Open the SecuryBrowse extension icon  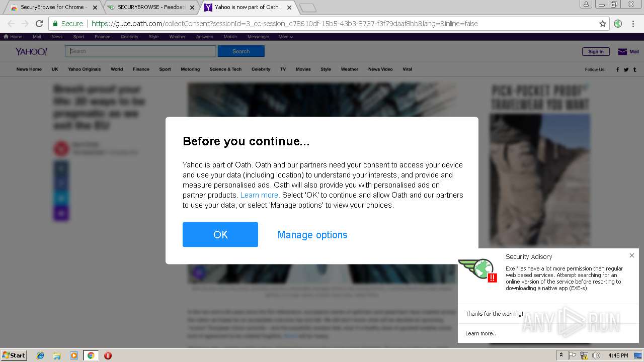(x=618, y=24)
